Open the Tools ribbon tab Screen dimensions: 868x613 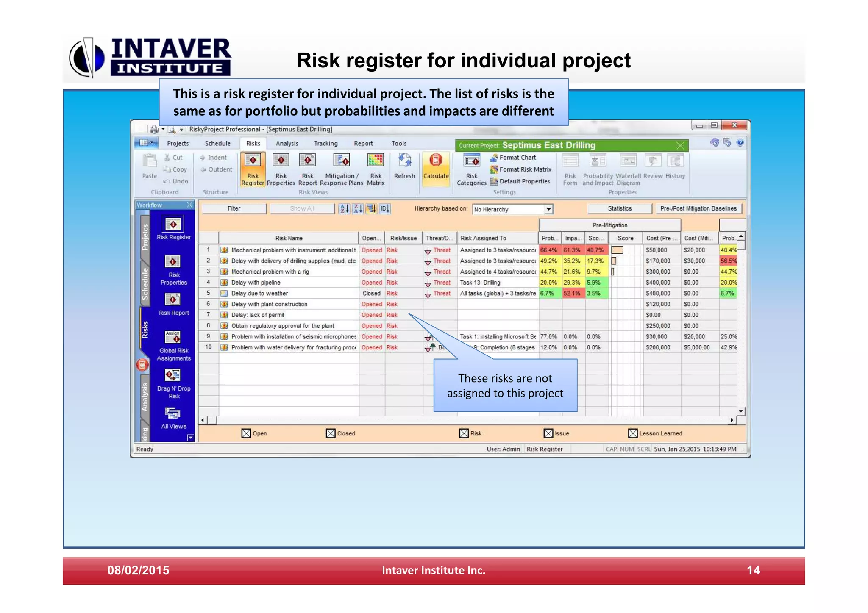(399, 144)
